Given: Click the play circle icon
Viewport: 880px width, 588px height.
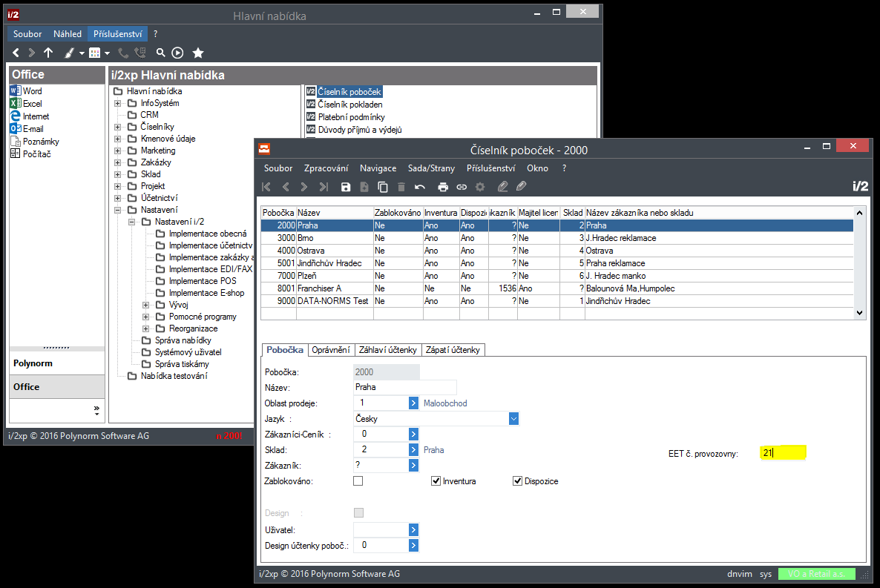Looking at the screenshot, I should click(x=177, y=53).
